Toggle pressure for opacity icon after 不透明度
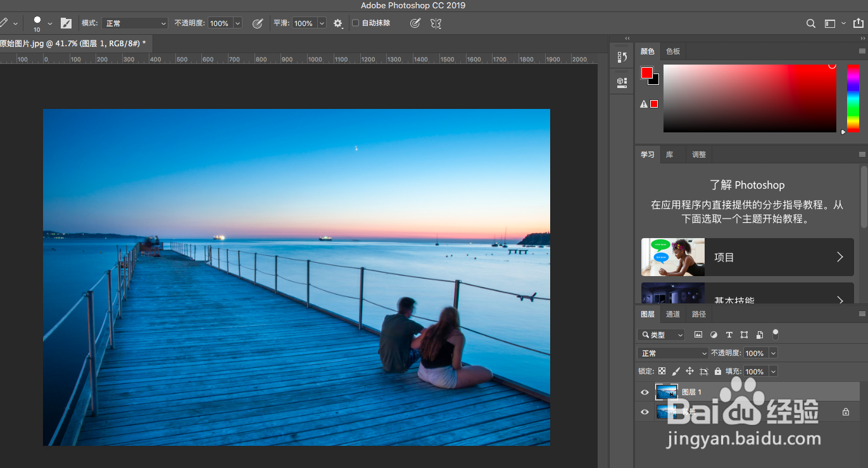This screenshot has width=868, height=468. [258, 23]
